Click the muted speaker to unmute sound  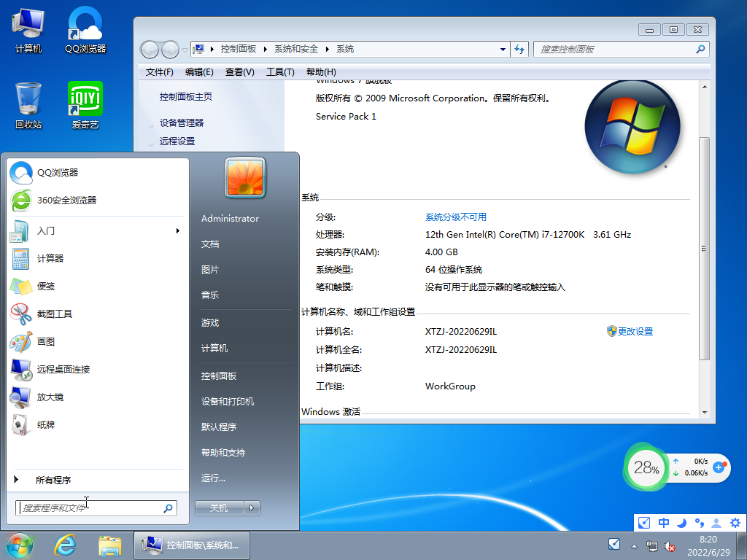point(670,547)
